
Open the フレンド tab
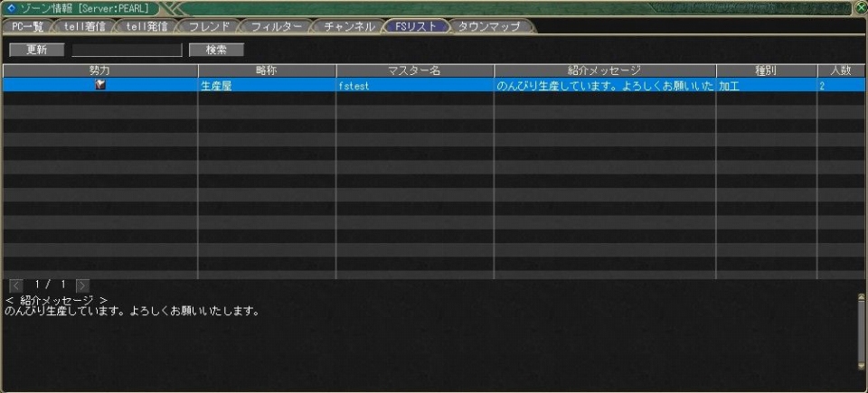point(209,26)
